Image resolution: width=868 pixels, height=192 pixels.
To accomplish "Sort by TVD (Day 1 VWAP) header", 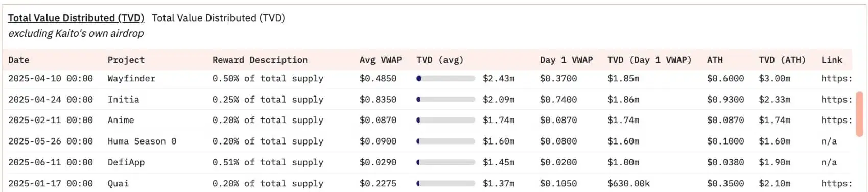I will click(x=649, y=60).
